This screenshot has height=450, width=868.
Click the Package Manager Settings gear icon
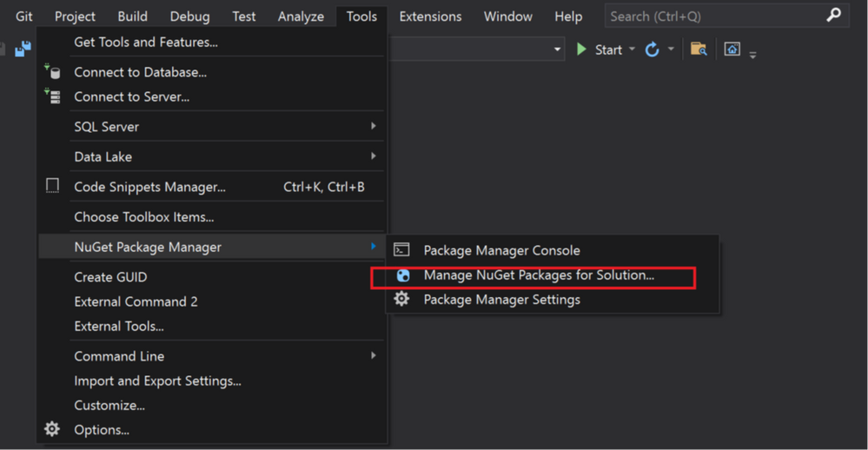coord(401,300)
